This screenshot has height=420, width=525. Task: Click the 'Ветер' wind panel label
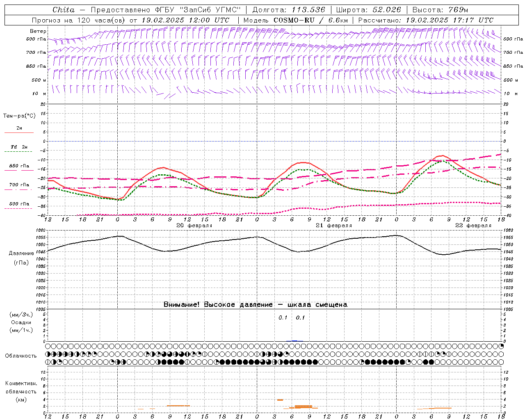click(38, 31)
